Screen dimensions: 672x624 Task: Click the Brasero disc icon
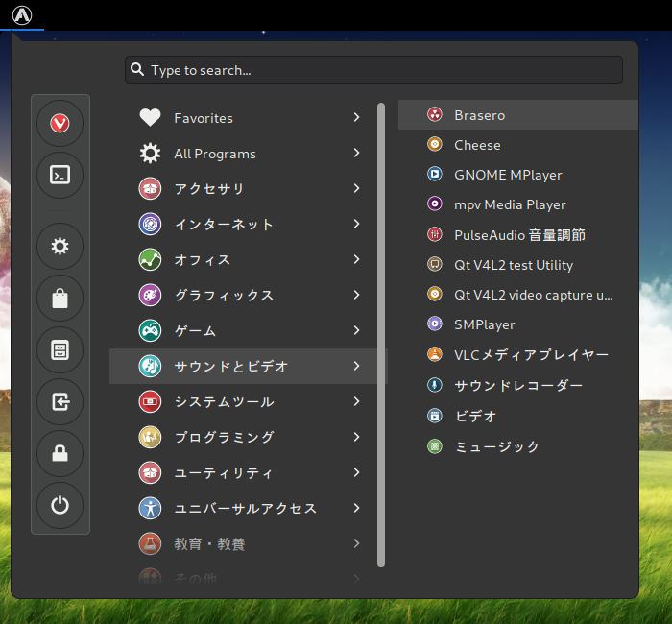(435, 114)
